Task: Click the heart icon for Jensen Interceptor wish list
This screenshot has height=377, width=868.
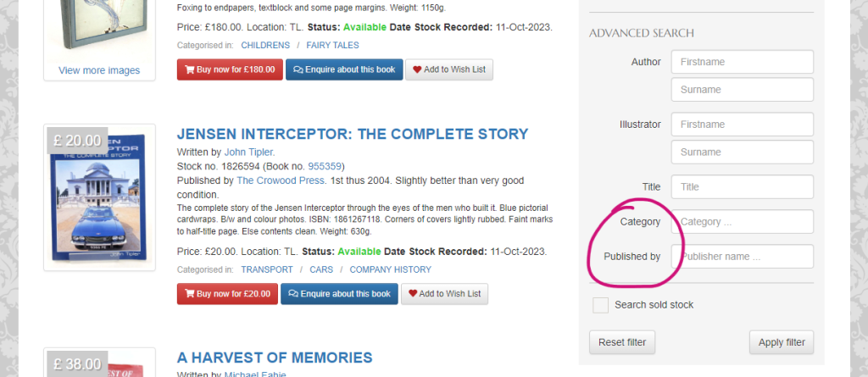Action: [414, 294]
